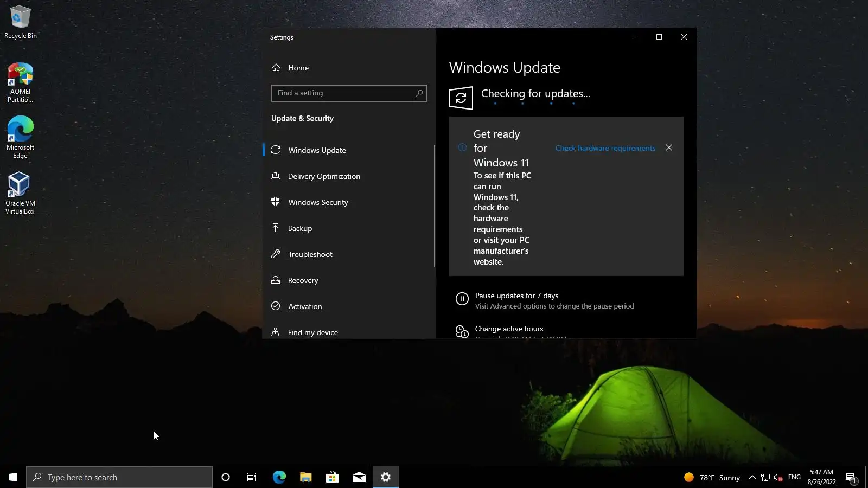Show hidden system tray icons

[752, 477]
